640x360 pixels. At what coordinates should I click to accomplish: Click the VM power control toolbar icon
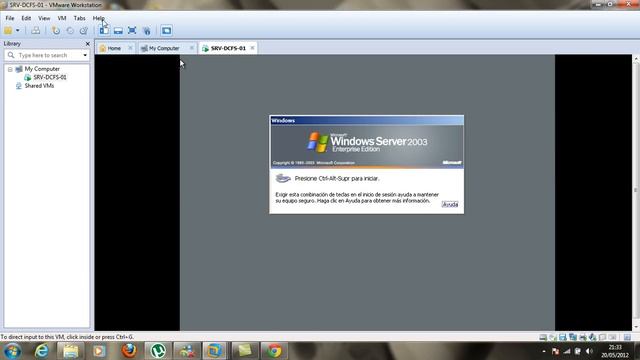point(8,31)
